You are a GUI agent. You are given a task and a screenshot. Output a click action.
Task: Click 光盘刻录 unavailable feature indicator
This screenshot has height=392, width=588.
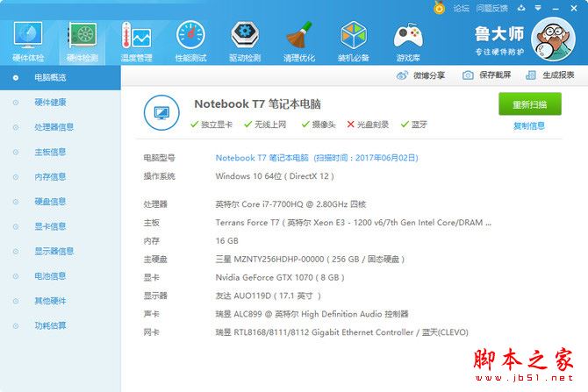pos(368,125)
